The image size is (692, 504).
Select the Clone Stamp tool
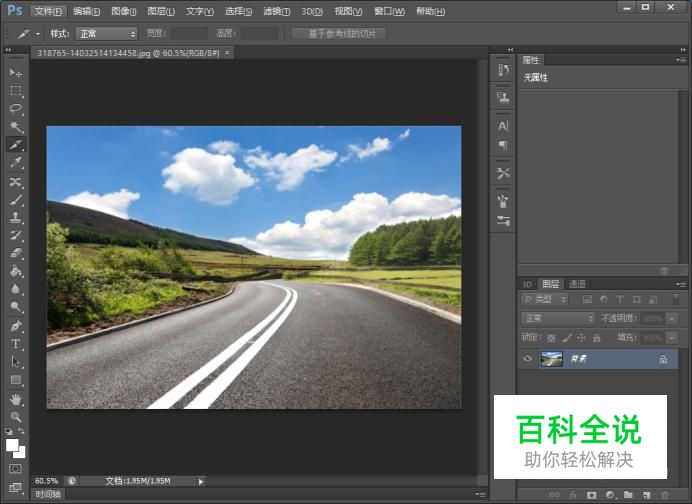[x=16, y=217]
